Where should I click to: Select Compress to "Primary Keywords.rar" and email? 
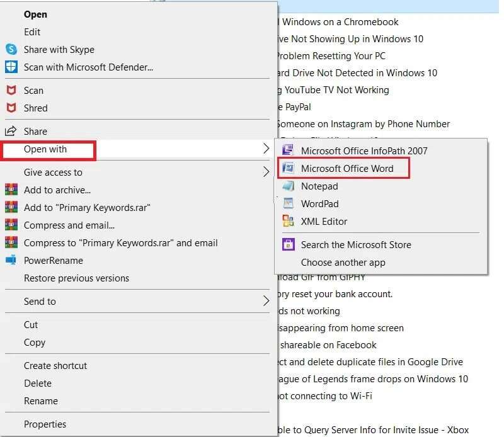click(x=137, y=242)
